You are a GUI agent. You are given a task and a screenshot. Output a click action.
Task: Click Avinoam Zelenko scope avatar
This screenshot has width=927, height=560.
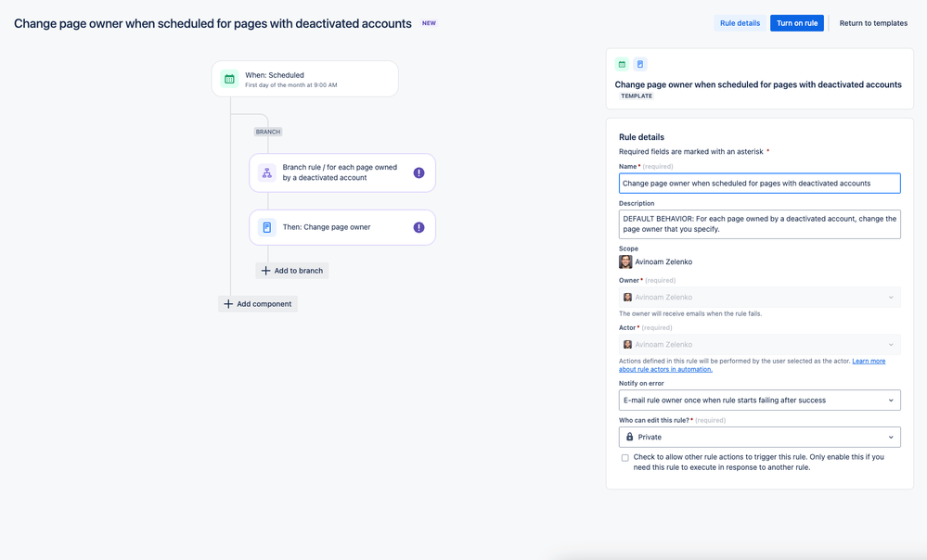pyautogui.click(x=625, y=261)
